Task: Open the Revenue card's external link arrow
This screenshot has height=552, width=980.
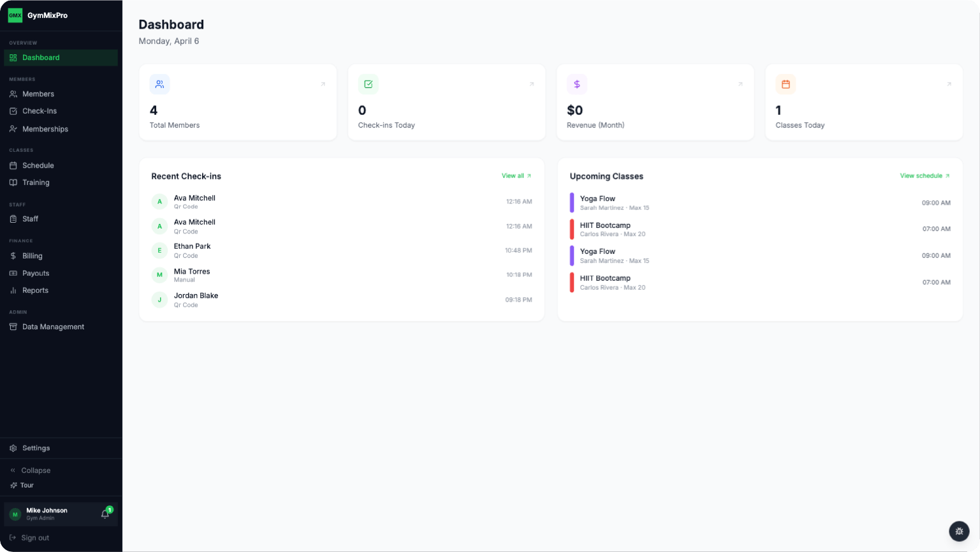Action: click(x=740, y=84)
